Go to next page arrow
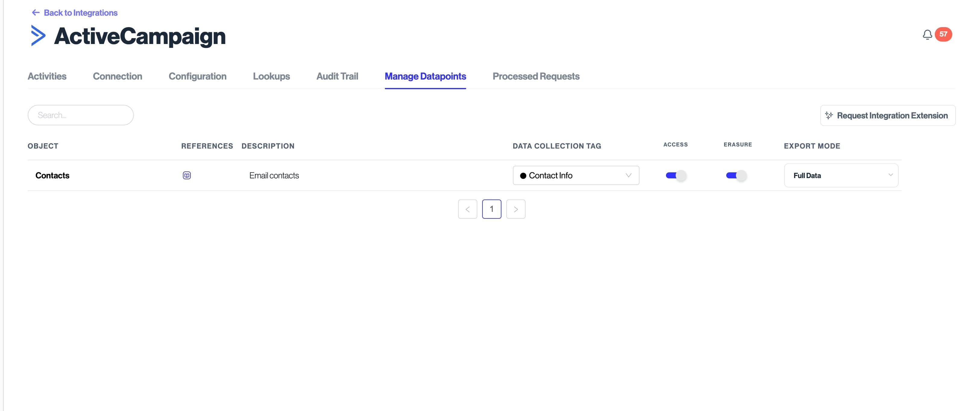 tap(516, 209)
